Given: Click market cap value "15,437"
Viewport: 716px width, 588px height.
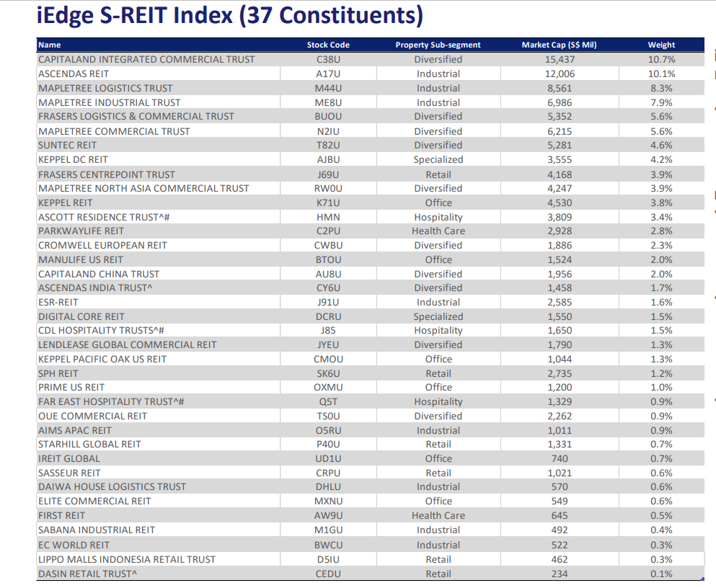Looking at the screenshot, I should click(560, 59).
